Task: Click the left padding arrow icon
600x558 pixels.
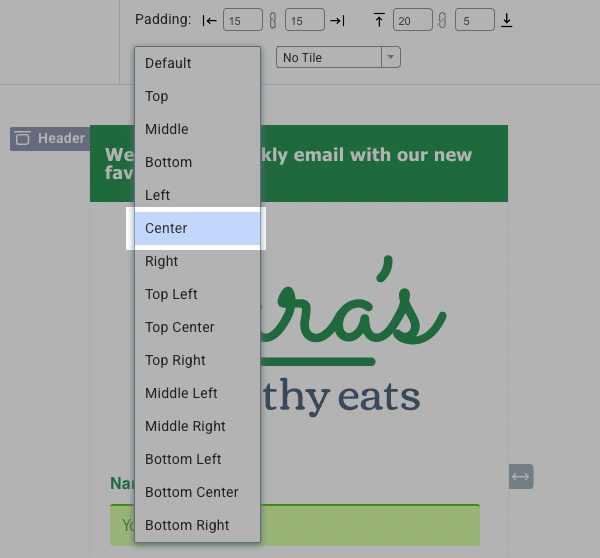Action: coord(209,20)
